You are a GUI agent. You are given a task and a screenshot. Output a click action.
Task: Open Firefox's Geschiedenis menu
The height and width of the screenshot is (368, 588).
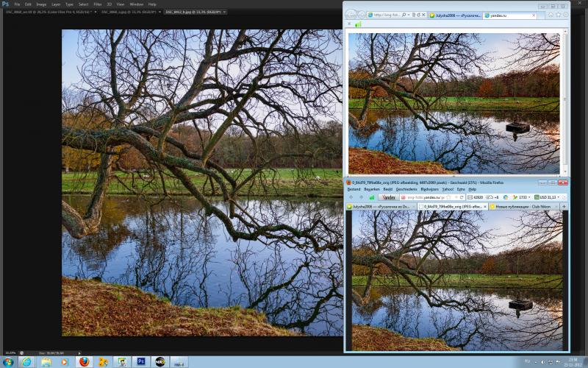pyautogui.click(x=406, y=189)
